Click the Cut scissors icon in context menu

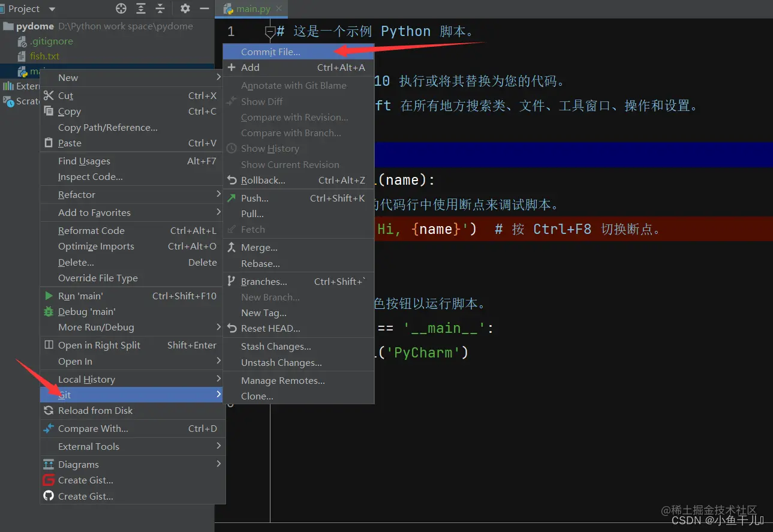click(x=49, y=95)
